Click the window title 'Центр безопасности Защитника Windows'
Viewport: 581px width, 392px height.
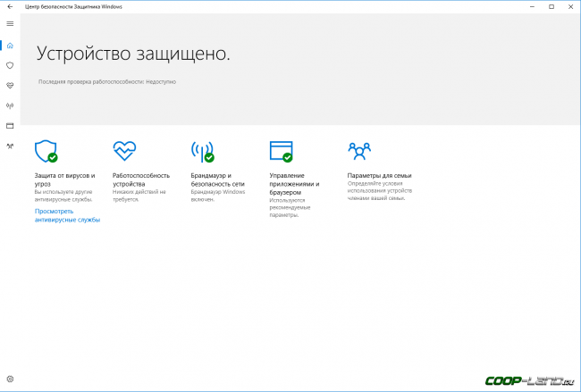coord(73,6)
